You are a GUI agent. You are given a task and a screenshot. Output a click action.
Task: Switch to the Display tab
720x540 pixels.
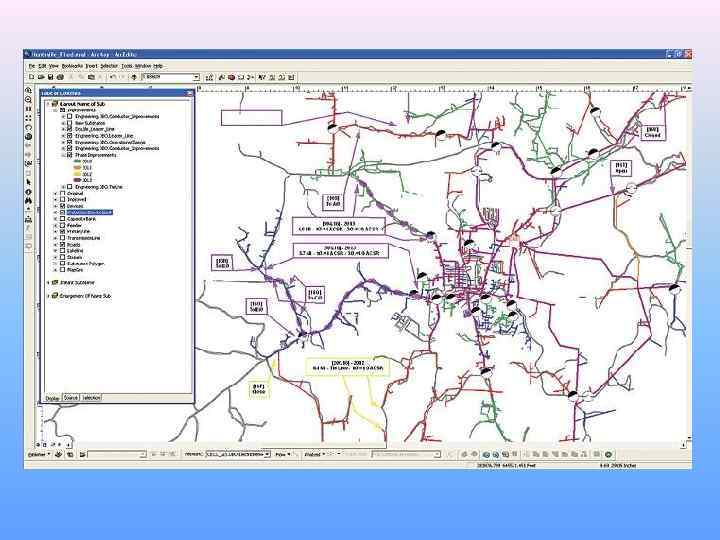point(53,398)
